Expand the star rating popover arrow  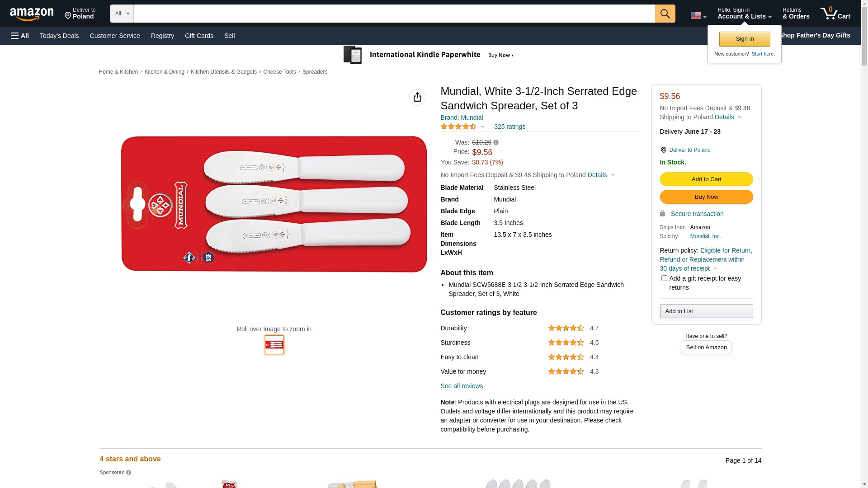[482, 127]
